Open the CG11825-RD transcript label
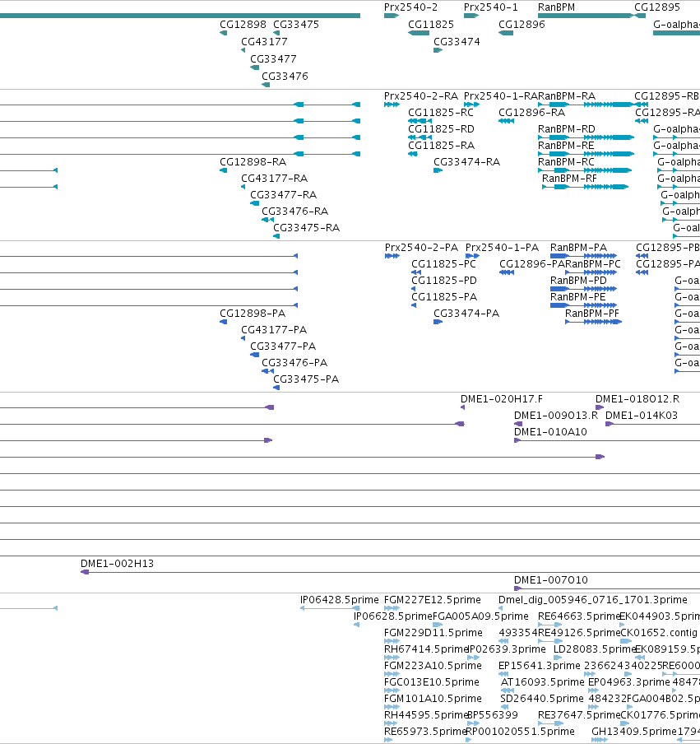The width and height of the screenshot is (700, 744). pos(442,129)
